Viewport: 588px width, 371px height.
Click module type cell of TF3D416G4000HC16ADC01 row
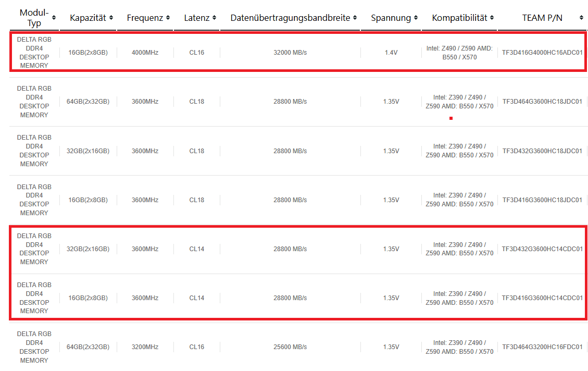34,53
